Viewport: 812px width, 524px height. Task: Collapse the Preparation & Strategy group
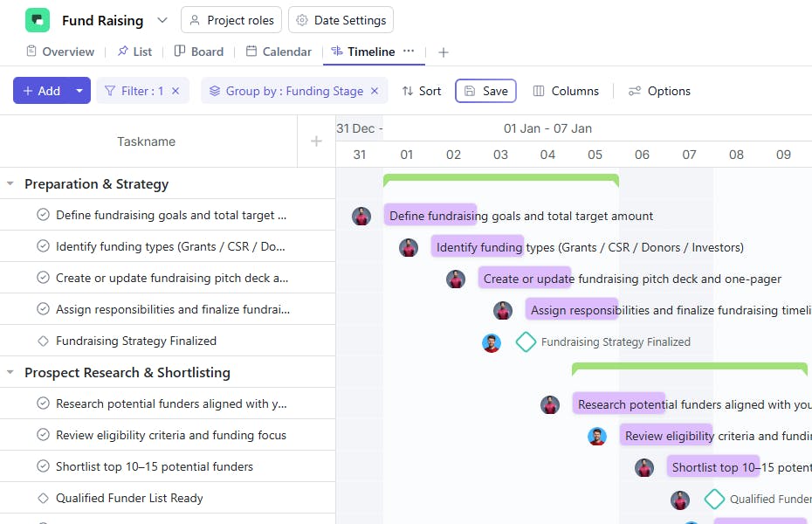tap(10, 184)
